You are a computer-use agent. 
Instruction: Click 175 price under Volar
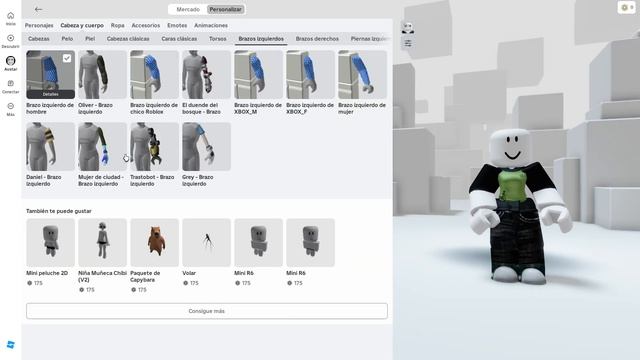click(x=191, y=283)
